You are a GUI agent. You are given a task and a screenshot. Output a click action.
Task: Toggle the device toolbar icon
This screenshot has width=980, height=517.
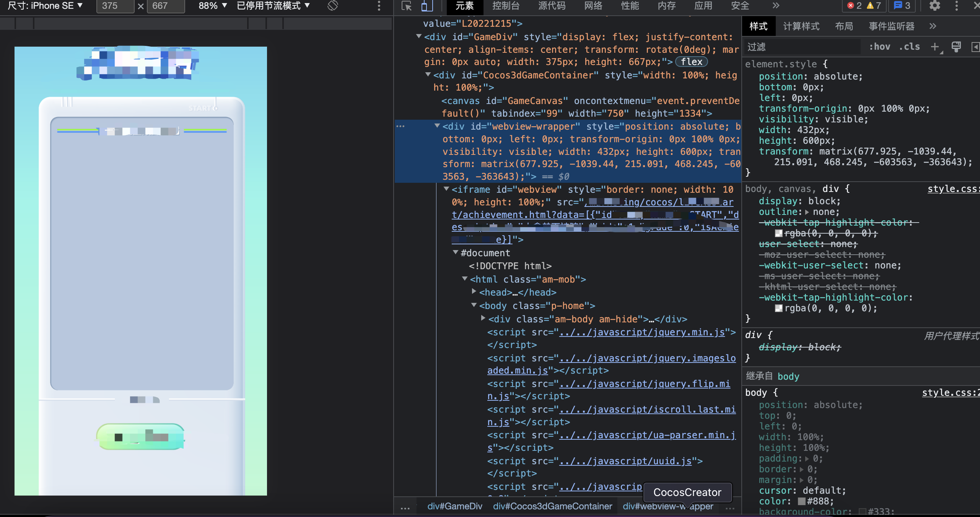tap(427, 6)
